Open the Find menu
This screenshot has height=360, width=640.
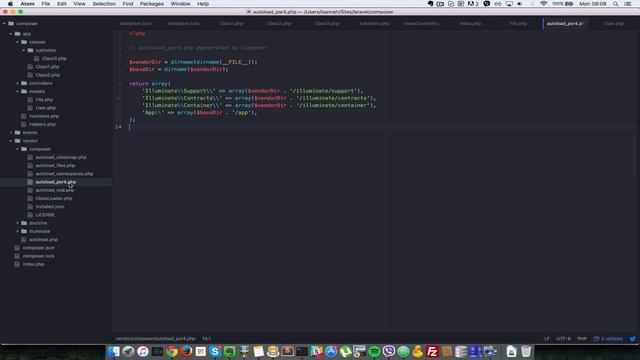pos(128,4)
